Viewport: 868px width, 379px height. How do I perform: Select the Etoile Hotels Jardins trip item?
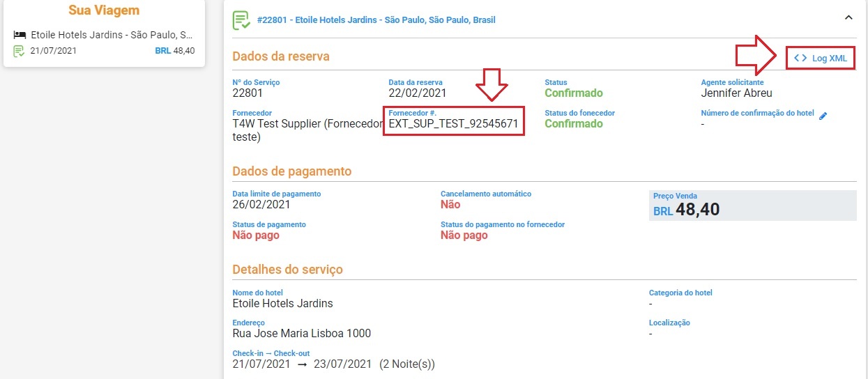point(104,42)
